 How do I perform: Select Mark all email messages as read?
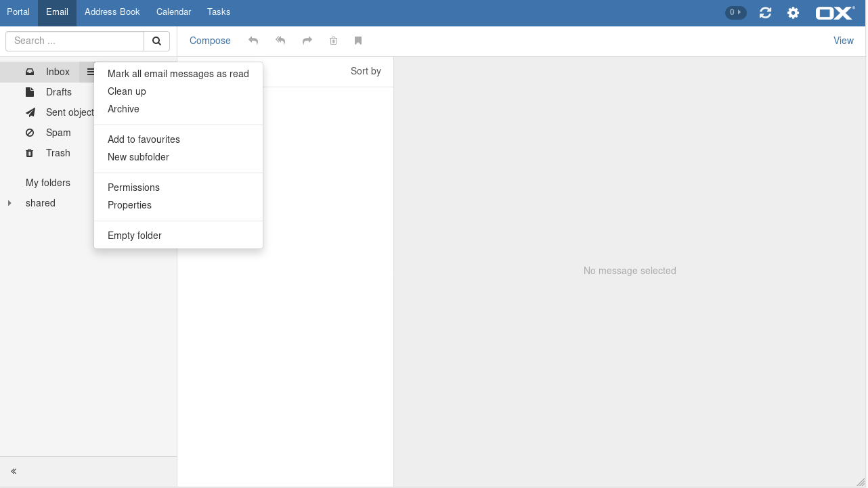coord(178,74)
